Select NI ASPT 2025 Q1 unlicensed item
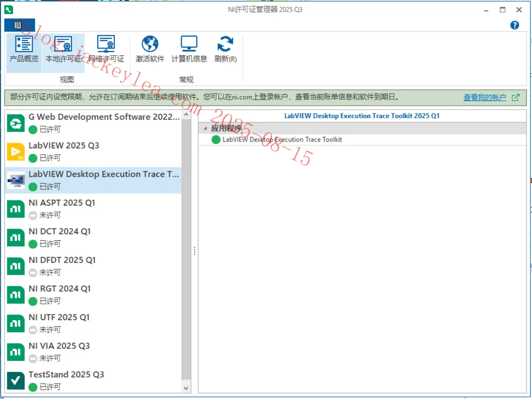Image resolution: width=532 pixels, height=399 pixels. pos(93,208)
